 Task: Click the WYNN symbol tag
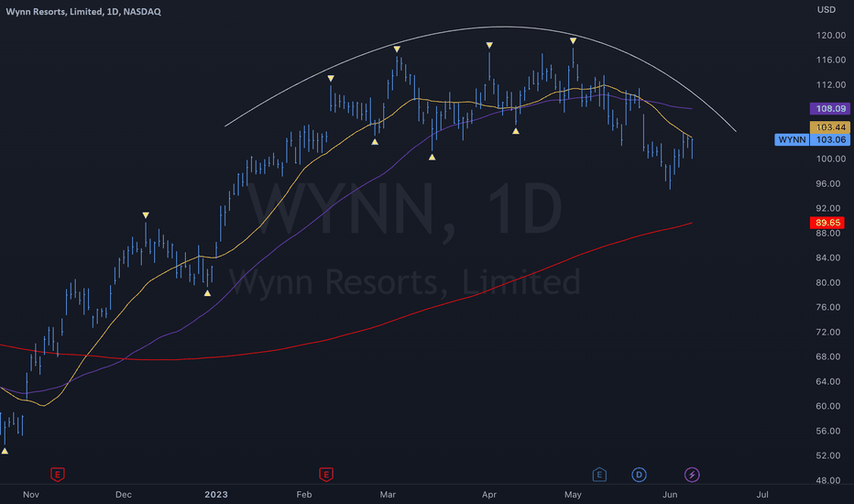(x=792, y=139)
